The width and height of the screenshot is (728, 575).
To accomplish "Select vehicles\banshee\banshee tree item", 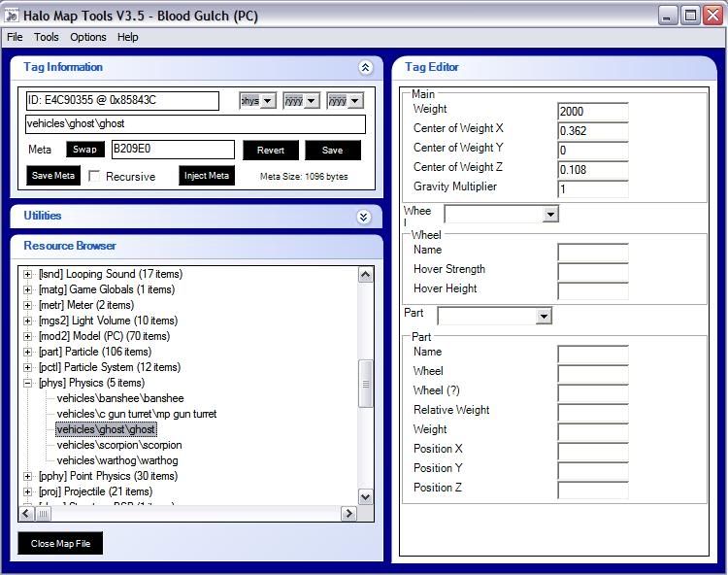I will pos(120,398).
